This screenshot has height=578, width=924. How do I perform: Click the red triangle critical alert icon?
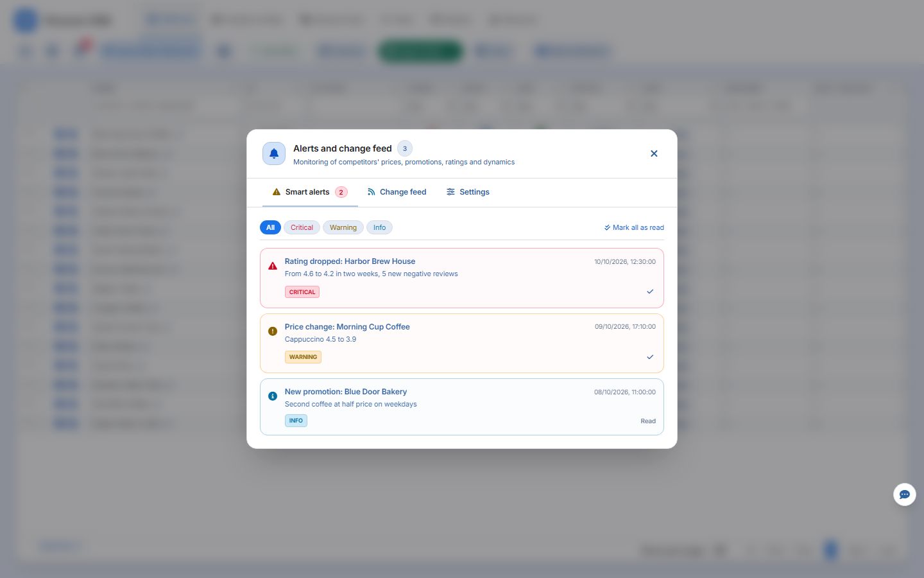tap(273, 266)
